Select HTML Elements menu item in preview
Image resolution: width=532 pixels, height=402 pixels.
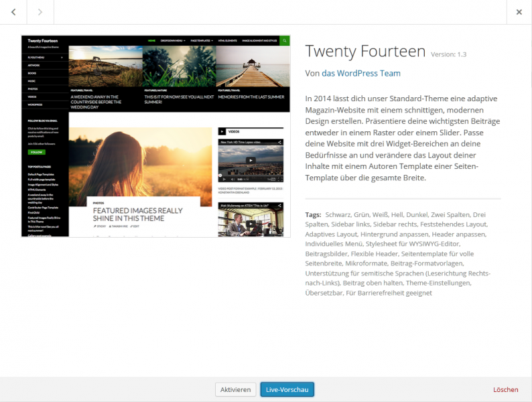point(228,41)
